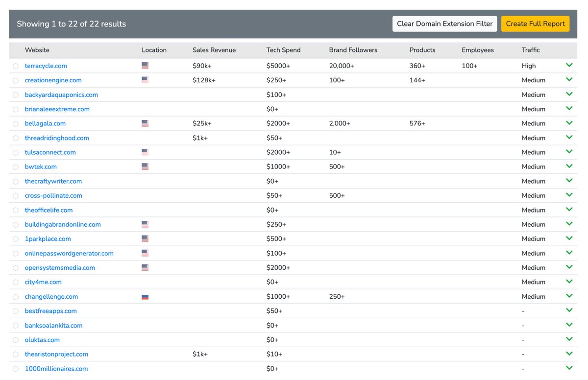The height and width of the screenshot is (380, 588).
Task: Open the 1000millionaires.com link
Action: [x=56, y=369]
